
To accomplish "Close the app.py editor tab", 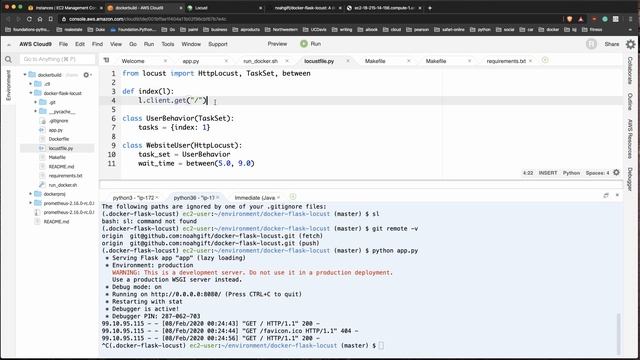I will point(226,61).
